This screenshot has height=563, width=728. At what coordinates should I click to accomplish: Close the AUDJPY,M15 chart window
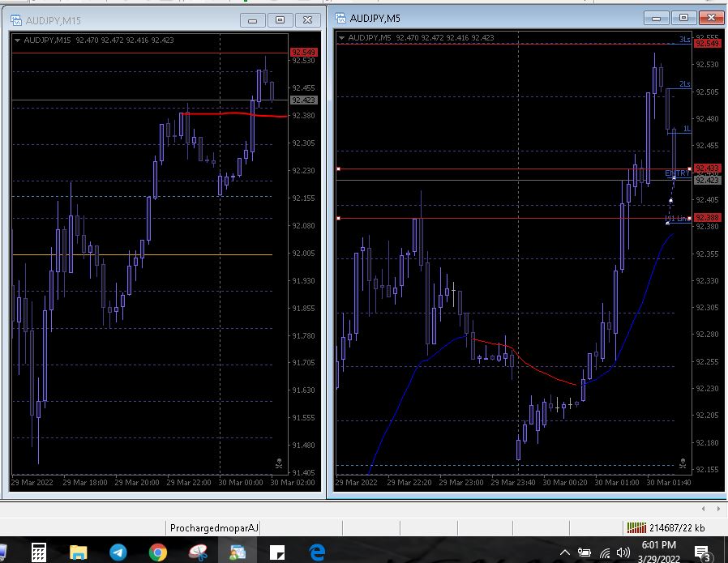coord(307,20)
